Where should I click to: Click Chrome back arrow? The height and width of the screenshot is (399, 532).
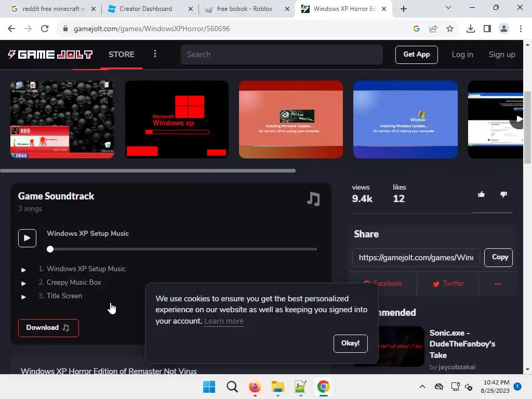[11, 29]
